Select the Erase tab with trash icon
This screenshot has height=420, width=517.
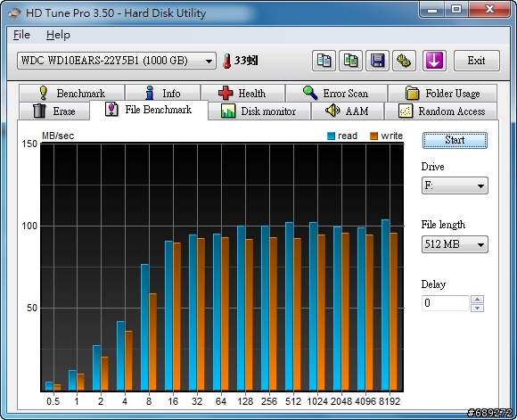54,111
